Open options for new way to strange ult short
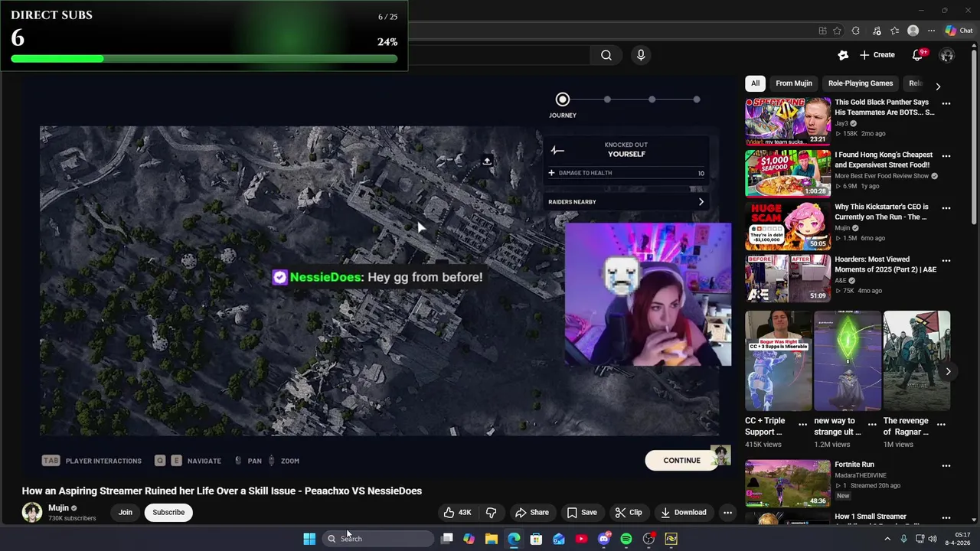Screen dimensions: 980x551 [872, 424]
